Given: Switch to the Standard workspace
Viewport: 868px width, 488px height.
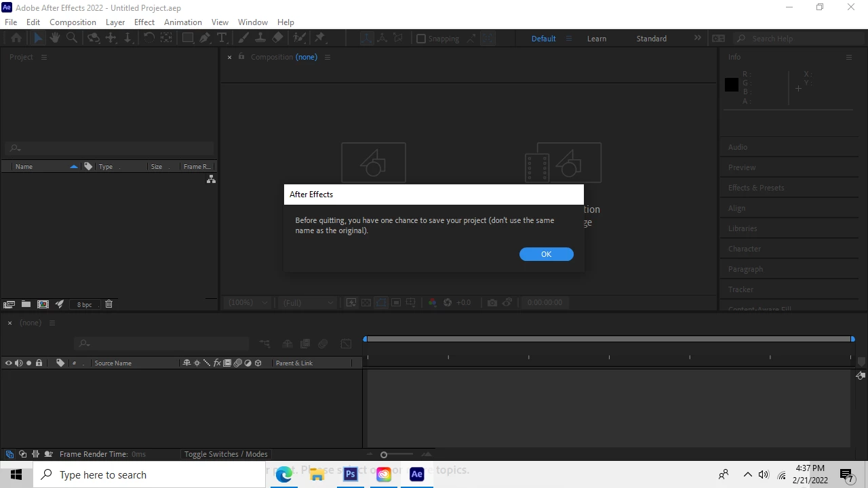Looking at the screenshot, I should click(x=651, y=39).
